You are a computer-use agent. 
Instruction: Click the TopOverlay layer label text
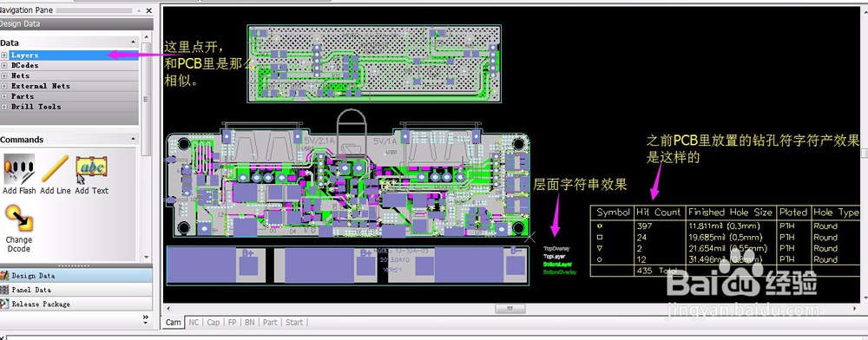point(556,249)
